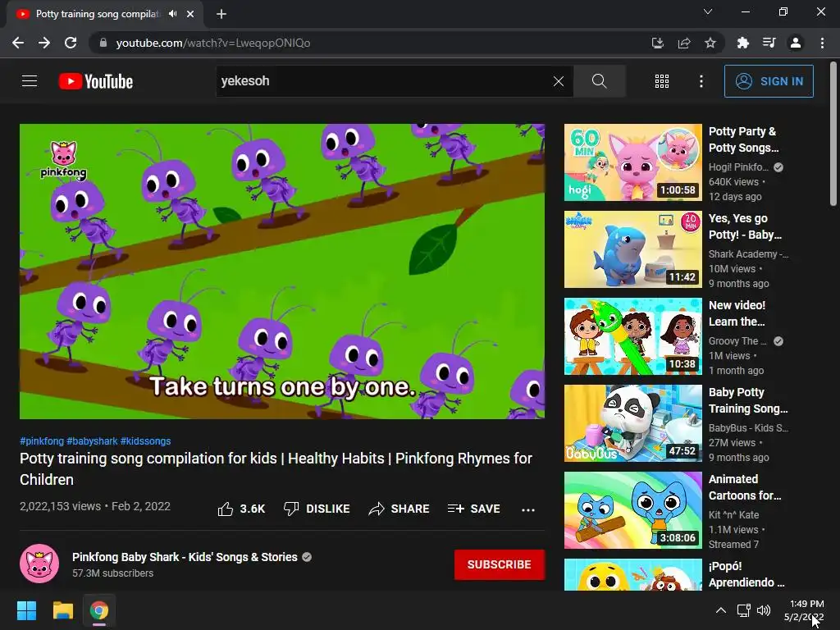Click the share page icon in address bar

(x=684, y=43)
